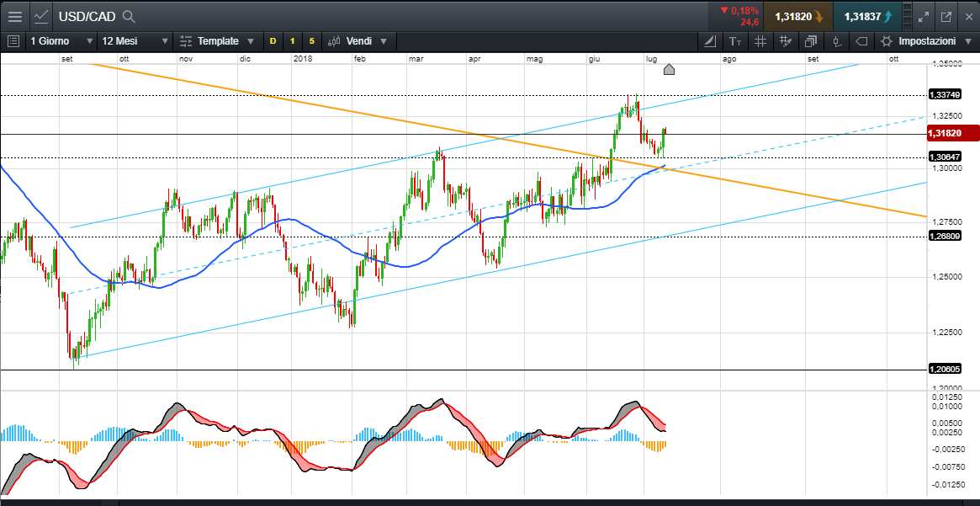
Task: Select the 1,33749 horizontal level label
Action: point(945,94)
